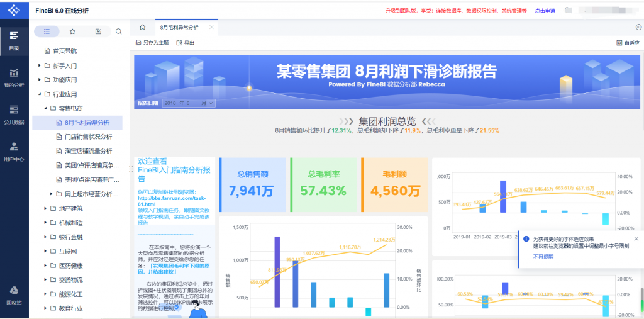Open the 报告日期 year-month dropdown
The width and height of the screenshot is (644, 319).
(x=189, y=103)
